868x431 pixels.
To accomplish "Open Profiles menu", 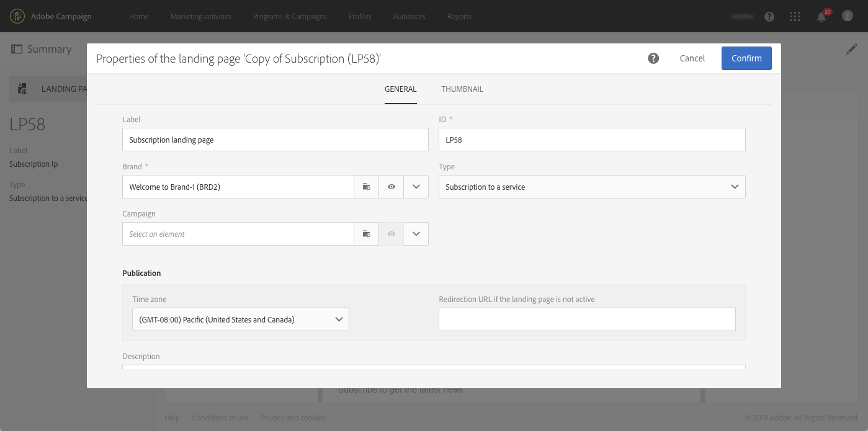I will [360, 17].
